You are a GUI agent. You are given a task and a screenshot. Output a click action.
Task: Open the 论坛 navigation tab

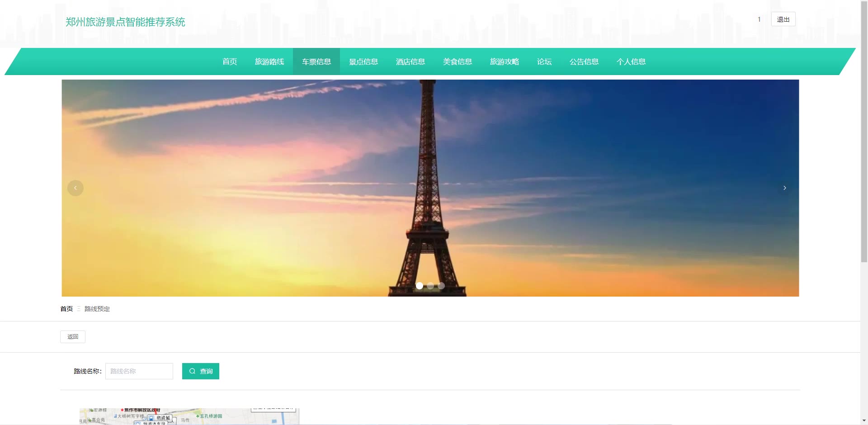point(544,61)
